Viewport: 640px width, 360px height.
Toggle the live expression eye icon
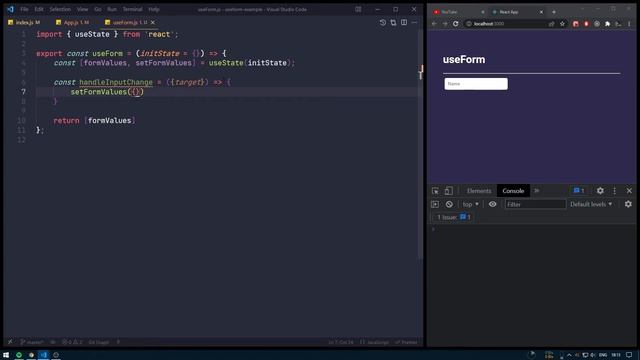click(x=492, y=204)
